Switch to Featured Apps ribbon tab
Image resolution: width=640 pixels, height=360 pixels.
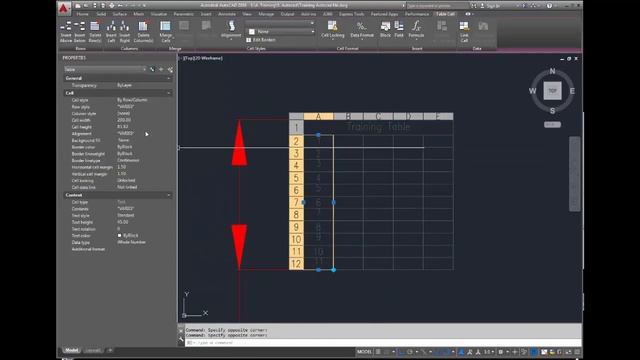[384, 14]
